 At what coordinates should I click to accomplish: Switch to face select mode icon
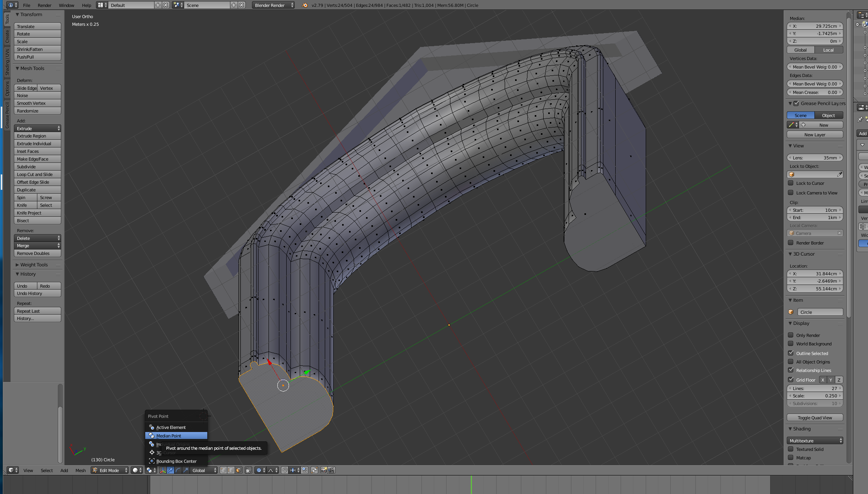click(x=238, y=470)
